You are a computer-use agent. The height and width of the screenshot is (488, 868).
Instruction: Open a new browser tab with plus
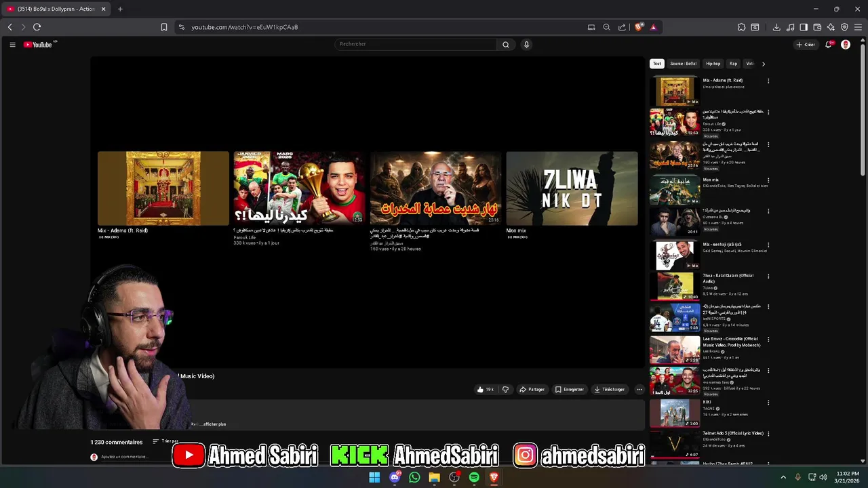coord(120,9)
